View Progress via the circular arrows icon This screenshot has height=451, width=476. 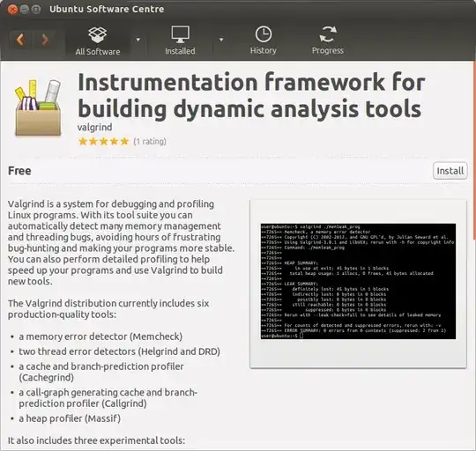click(x=328, y=34)
